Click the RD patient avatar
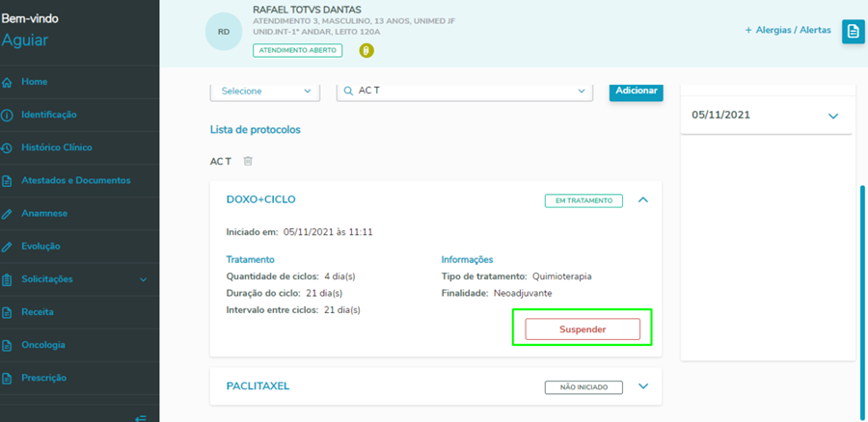Image resolution: width=868 pixels, height=422 pixels. 224,32
